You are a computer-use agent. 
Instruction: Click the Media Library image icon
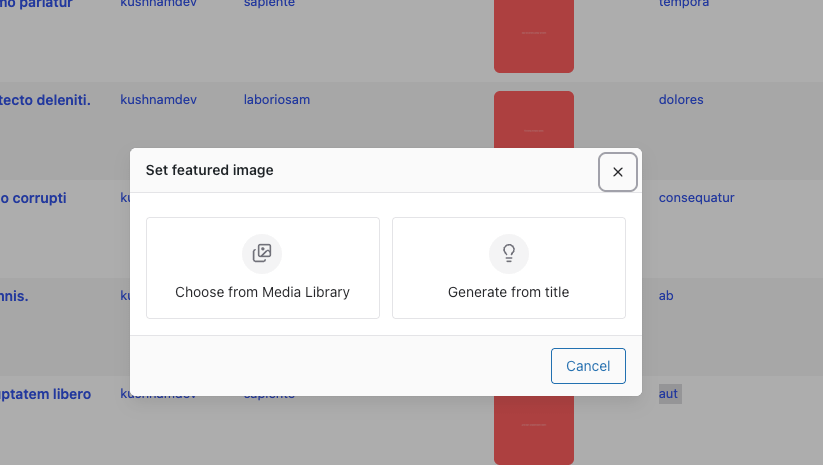pyautogui.click(x=262, y=253)
